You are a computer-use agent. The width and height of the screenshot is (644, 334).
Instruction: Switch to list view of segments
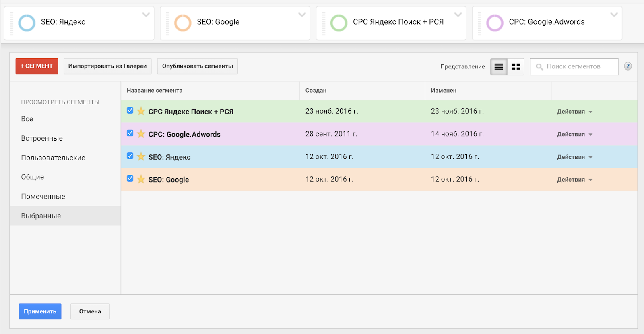click(499, 67)
